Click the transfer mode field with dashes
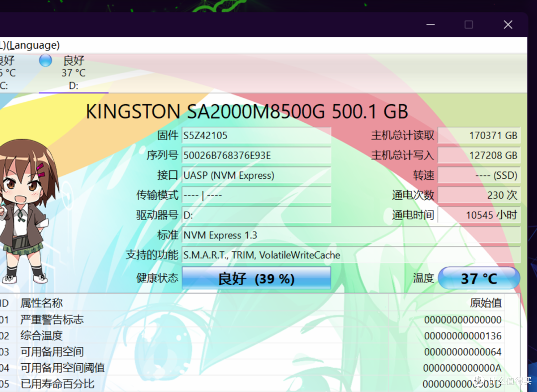 [x=256, y=195]
